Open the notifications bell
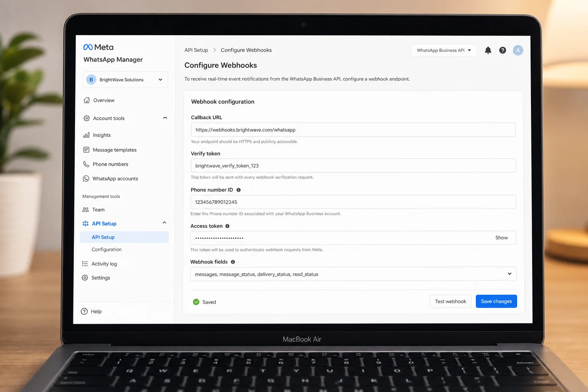The height and width of the screenshot is (392, 588). pos(488,50)
